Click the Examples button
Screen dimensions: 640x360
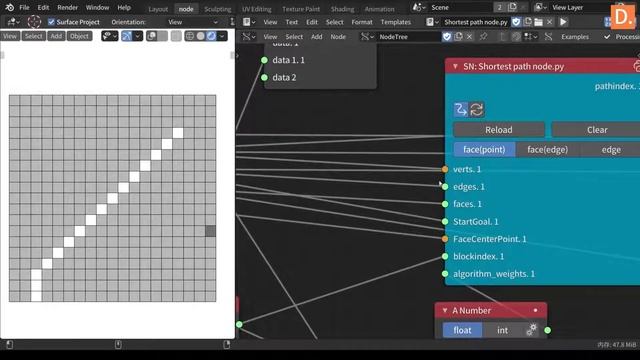575,37
